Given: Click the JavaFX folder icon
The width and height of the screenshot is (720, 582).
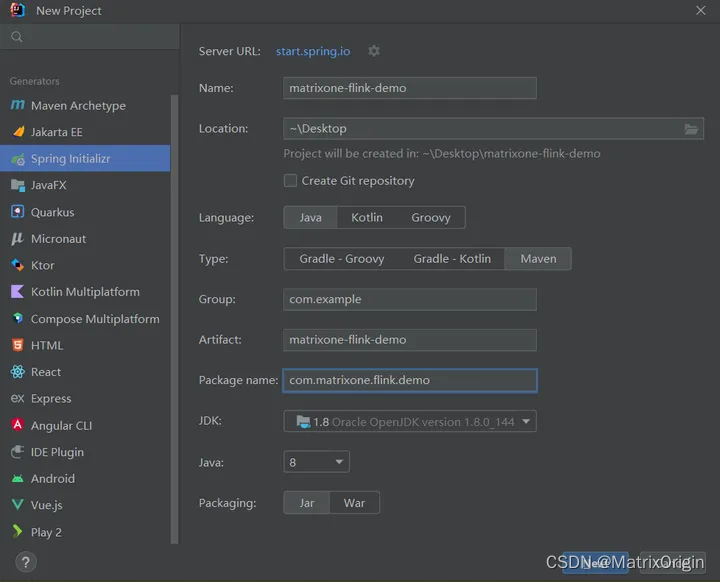Looking at the screenshot, I should point(17,185).
